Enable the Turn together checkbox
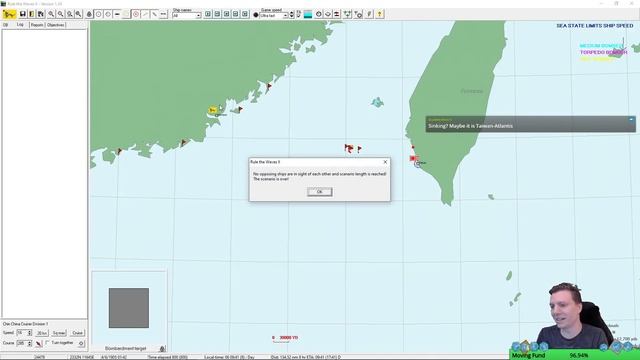This screenshot has width=640, height=360. 47,342
